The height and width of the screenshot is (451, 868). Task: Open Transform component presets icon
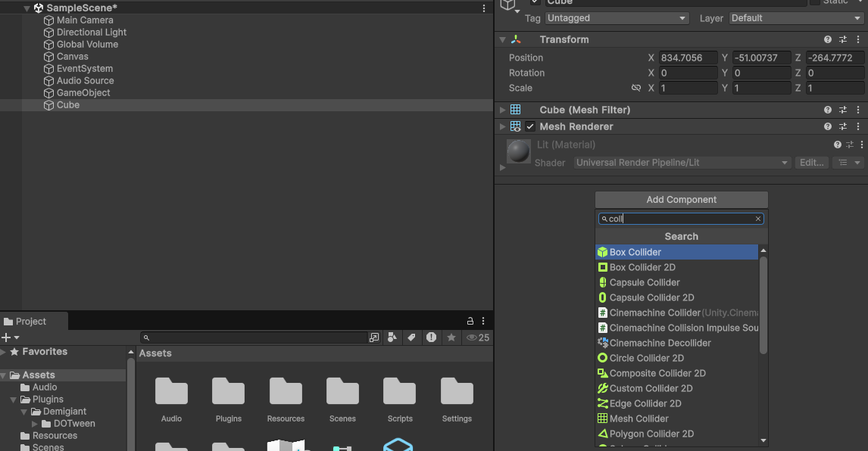click(843, 39)
